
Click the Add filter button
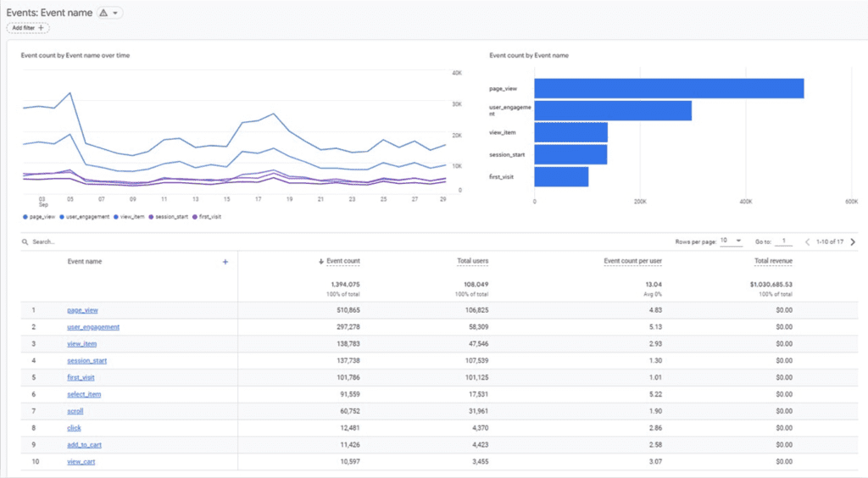pyautogui.click(x=28, y=28)
